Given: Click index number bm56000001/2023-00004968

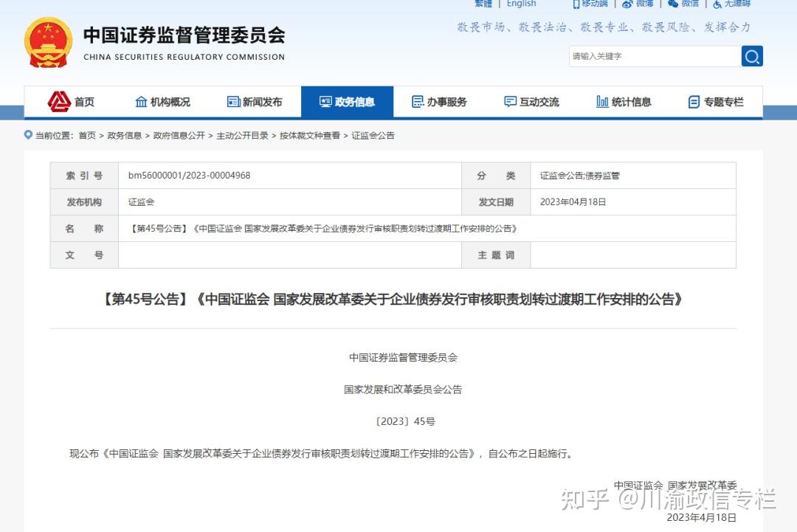Looking at the screenshot, I should coord(189,176).
